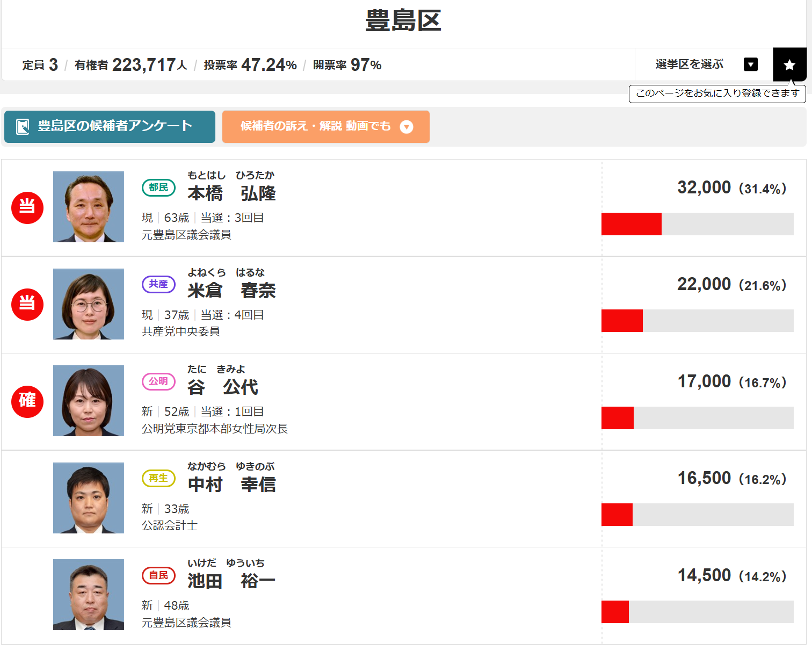Click the 再生 party badge
This screenshot has height=650, width=812.
pos(158,478)
